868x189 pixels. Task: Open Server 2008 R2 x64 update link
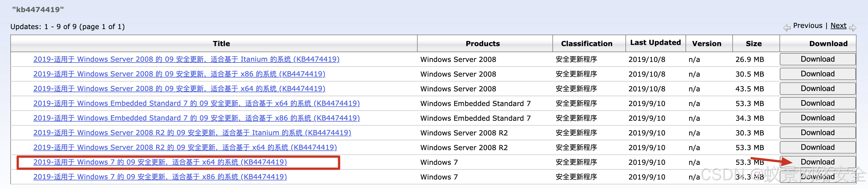tap(185, 148)
